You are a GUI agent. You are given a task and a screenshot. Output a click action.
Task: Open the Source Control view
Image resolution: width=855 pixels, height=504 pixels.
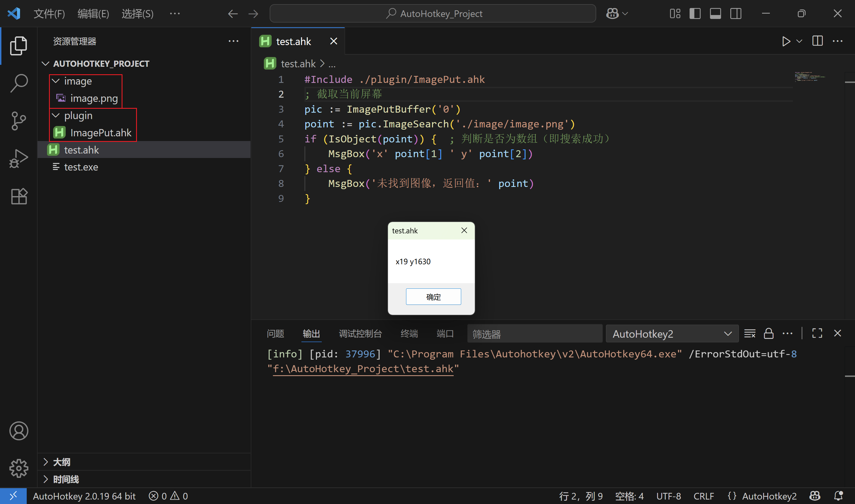click(x=19, y=121)
